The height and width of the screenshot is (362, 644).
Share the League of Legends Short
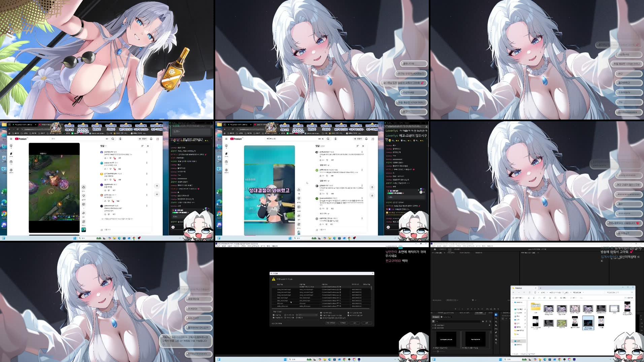(84, 213)
